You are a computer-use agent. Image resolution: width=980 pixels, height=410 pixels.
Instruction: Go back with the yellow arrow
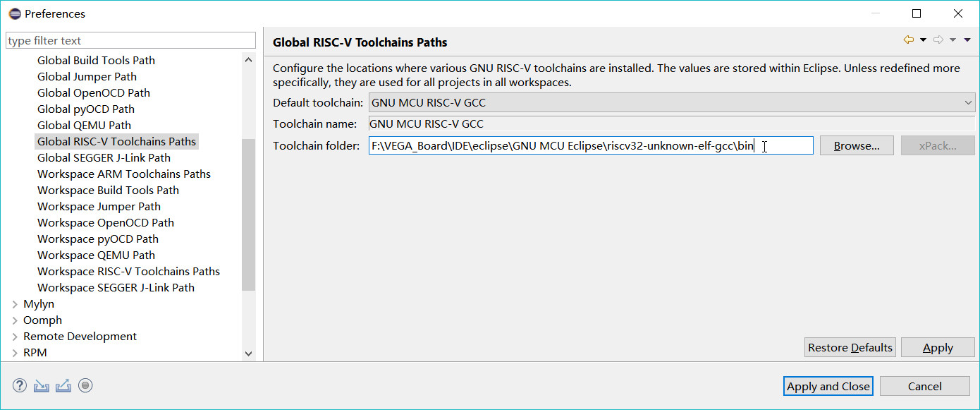point(908,40)
